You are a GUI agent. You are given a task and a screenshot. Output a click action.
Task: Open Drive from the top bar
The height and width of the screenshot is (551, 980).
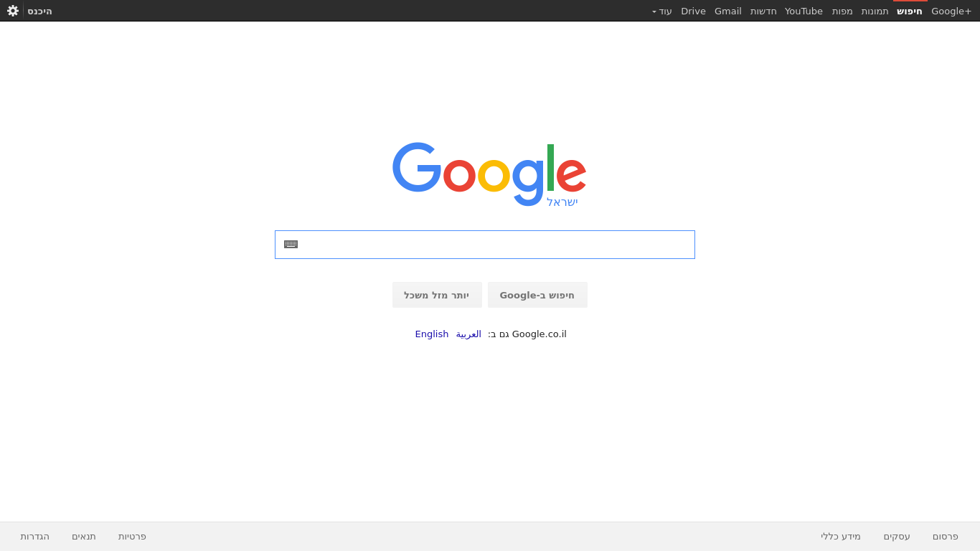click(x=693, y=11)
